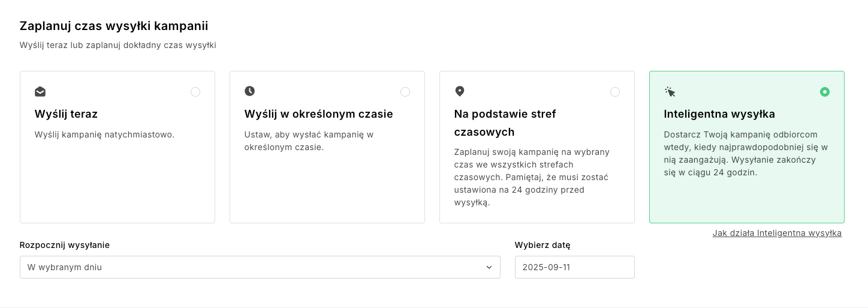This screenshot has height=308, width=868.
Task: Click the Ustaw, aby wysłać kampanię description
Action: [x=309, y=140]
